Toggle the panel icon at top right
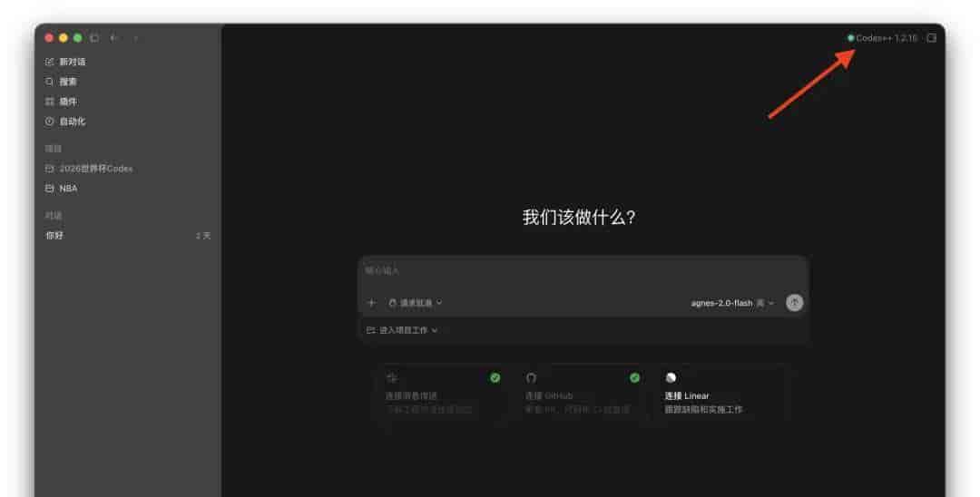The image size is (980, 497). (931, 38)
